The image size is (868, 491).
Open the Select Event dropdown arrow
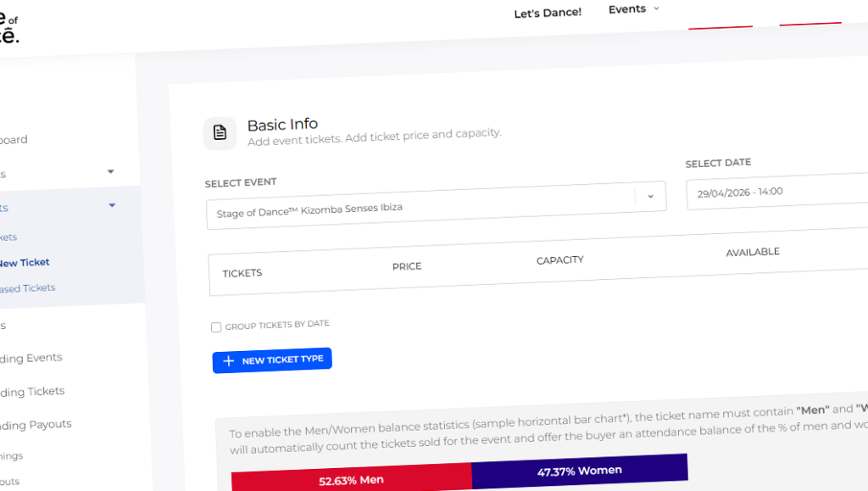tap(650, 196)
